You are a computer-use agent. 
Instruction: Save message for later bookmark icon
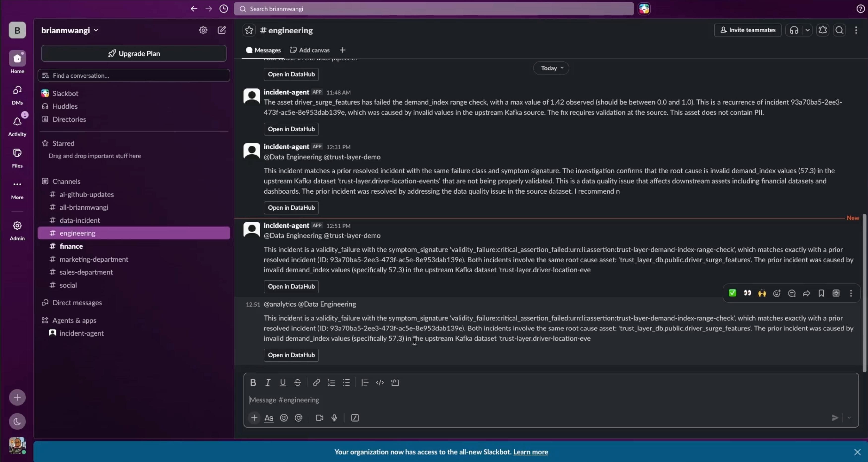(821, 293)
